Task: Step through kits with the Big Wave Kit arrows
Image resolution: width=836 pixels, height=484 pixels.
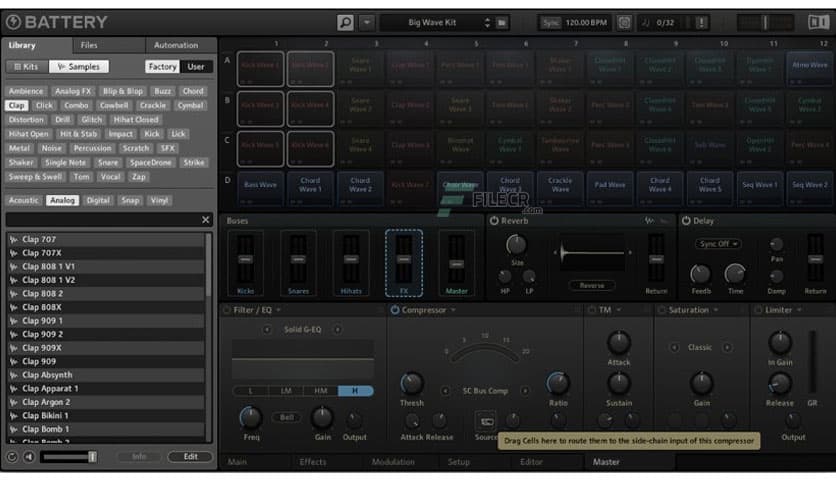Action: coord(487,22)
